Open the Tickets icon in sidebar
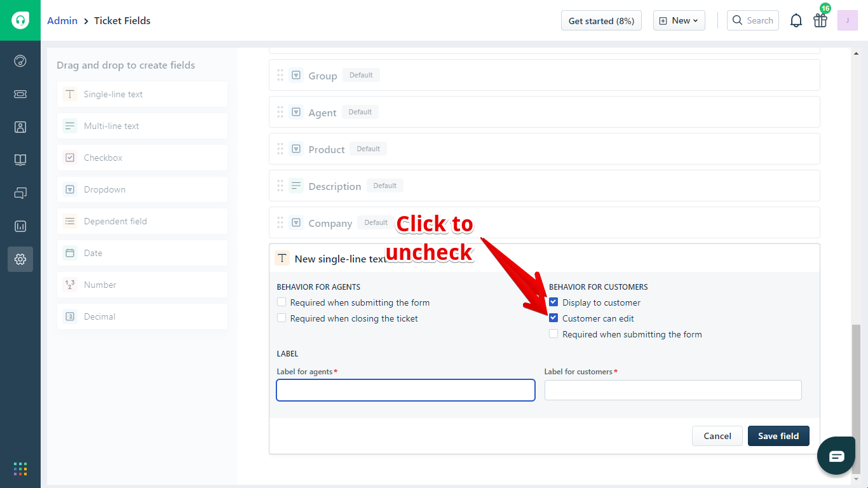 click(x=20, y=94)
